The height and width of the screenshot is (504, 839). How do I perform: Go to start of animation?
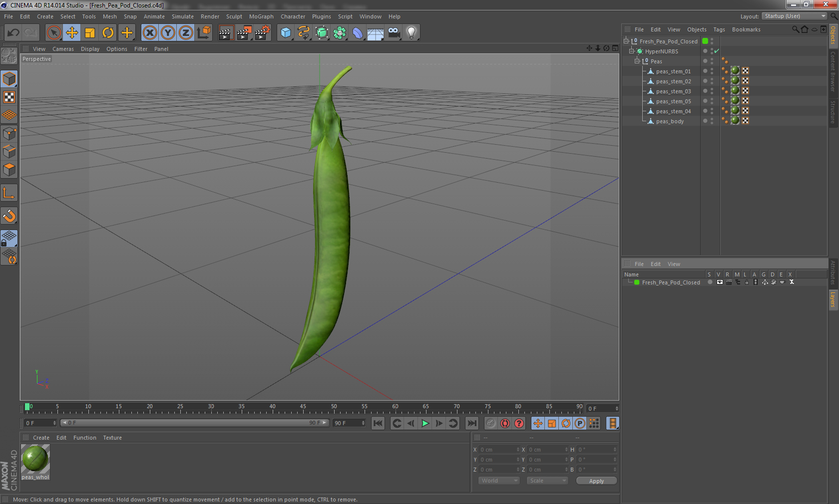[378, 423]
